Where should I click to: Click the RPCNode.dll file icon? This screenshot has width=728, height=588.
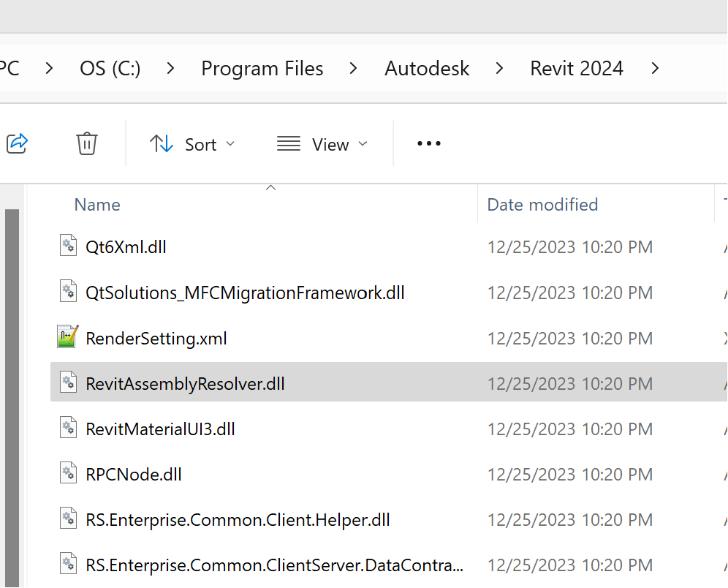(x=68, y=473)
